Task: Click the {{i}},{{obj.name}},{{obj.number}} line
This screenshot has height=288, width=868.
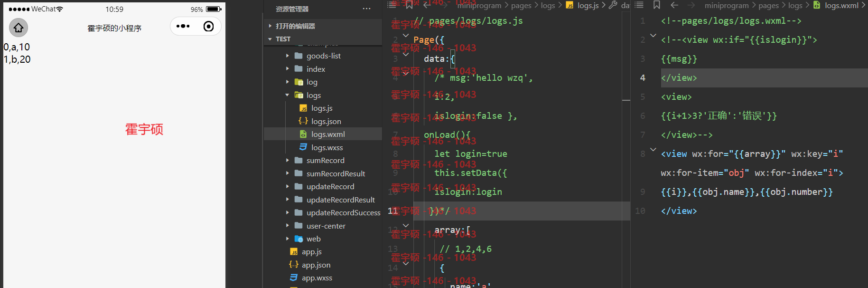Action: (747, 192)
